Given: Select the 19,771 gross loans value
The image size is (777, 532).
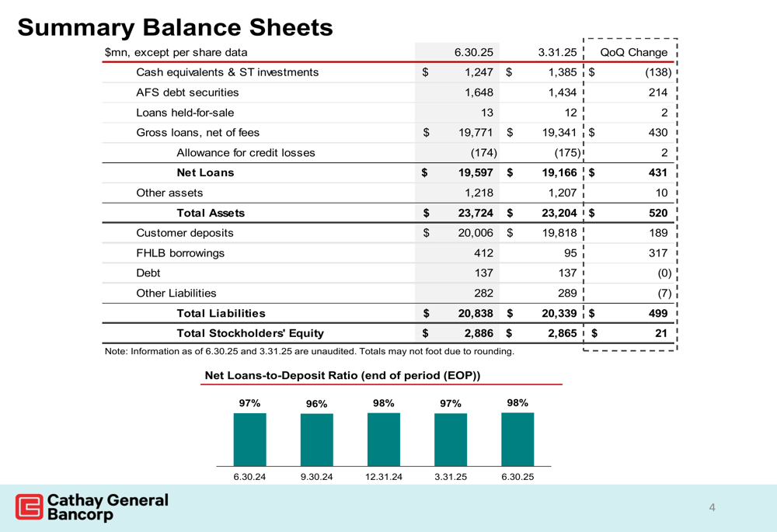Looking at the screenshot, I should click(476, 133).
